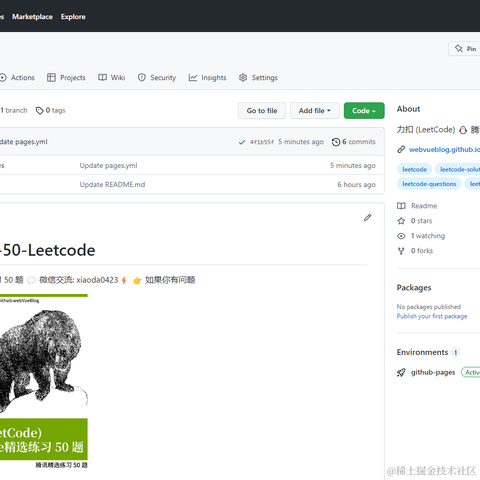Open the Readme link in sidebar
Screen dimensions: 480x480
(x=424, y=206)
